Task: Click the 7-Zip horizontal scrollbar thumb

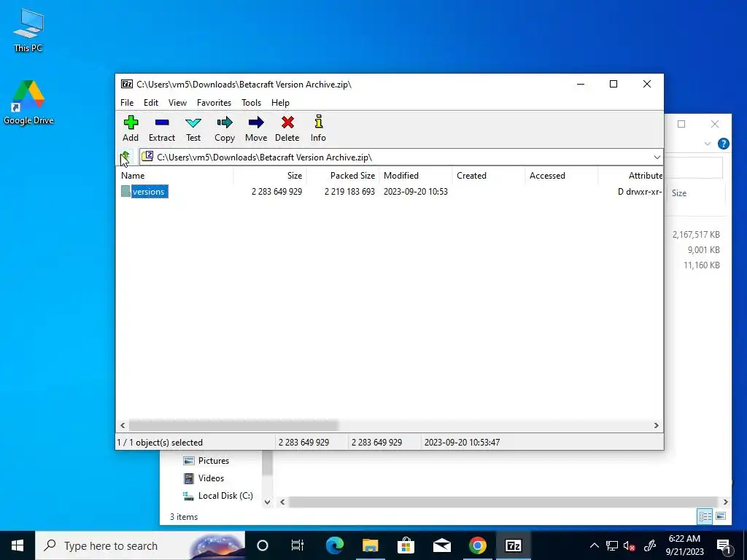Action: [233, 425]
